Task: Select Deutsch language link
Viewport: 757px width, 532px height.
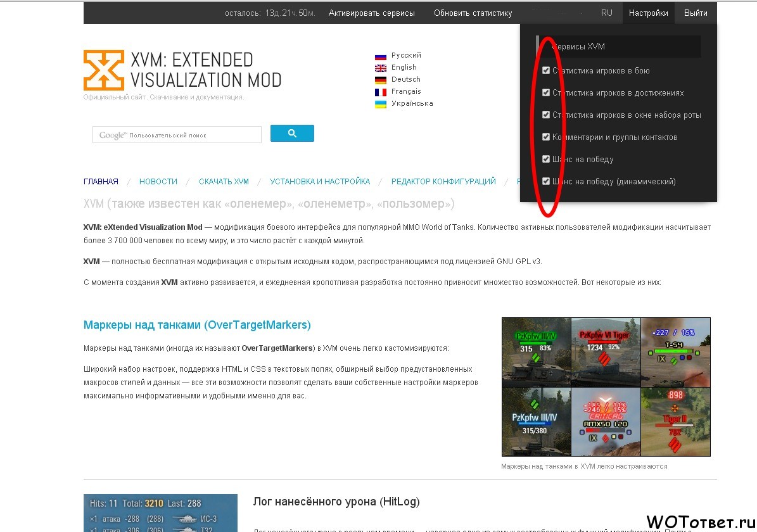Action: coord(406,79)
